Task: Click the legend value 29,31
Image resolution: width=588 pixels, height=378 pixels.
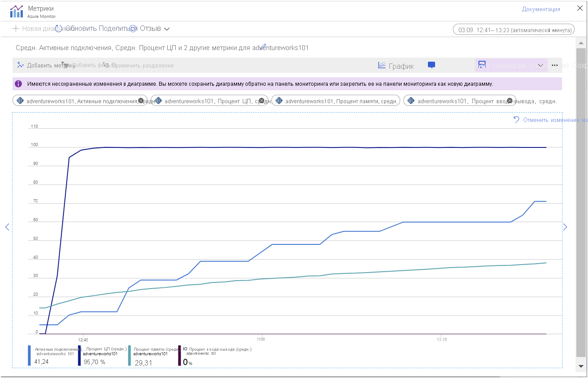Action: [143, 363]
